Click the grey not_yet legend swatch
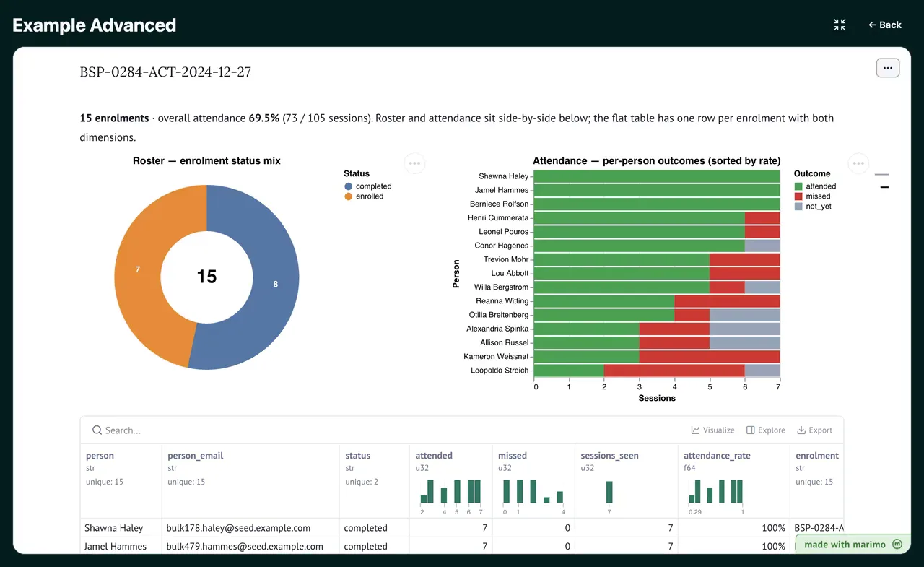This screenshot has height=567, width=924. click(798, 207)
